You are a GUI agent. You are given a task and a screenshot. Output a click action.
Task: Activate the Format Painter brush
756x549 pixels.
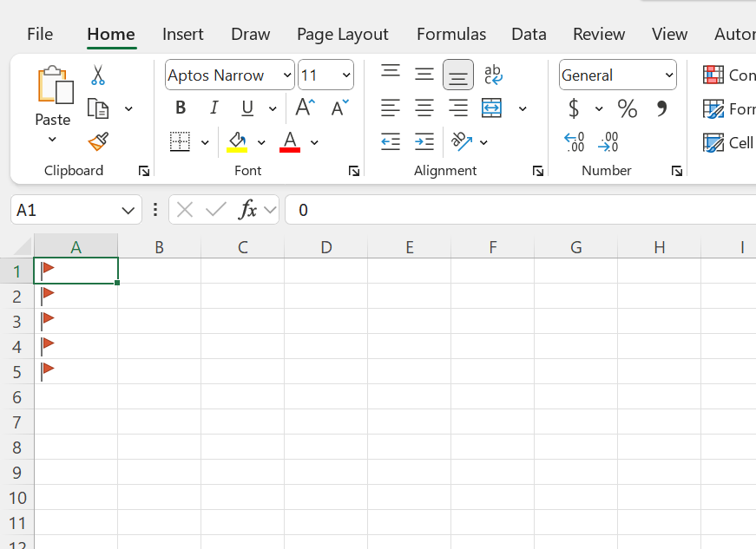coord(98,141)
